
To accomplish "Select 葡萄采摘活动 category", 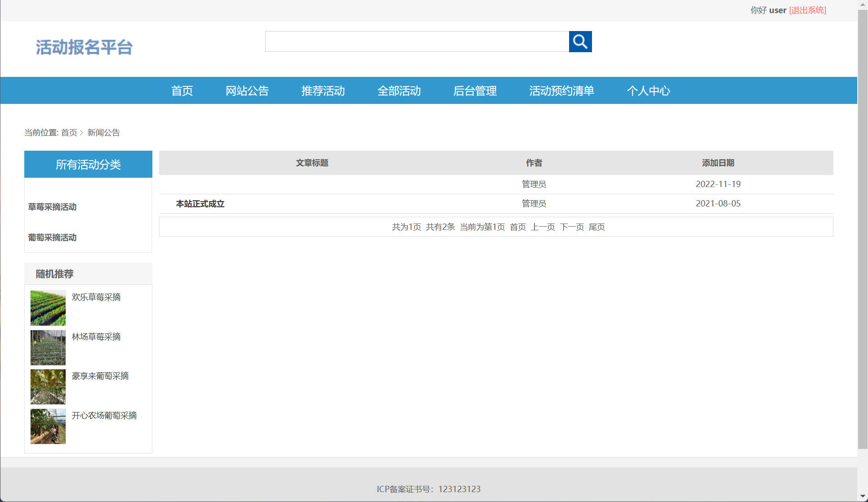I will [52, 238].
